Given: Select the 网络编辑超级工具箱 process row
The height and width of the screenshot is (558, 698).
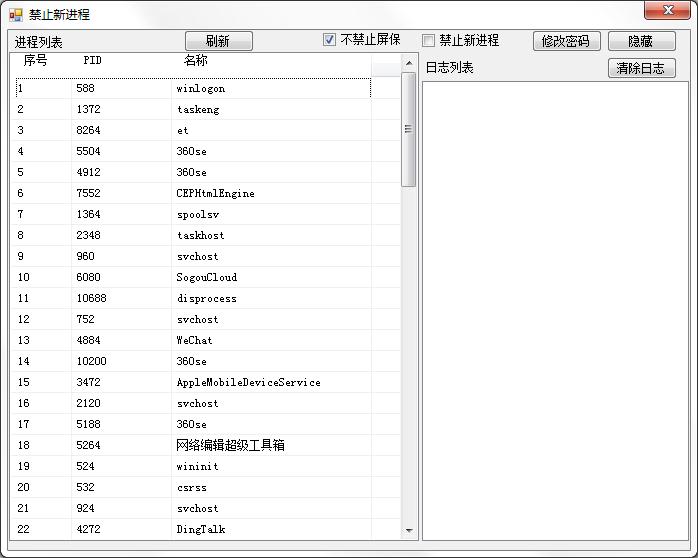Looking at the screenshot, I should coord(230,445).
